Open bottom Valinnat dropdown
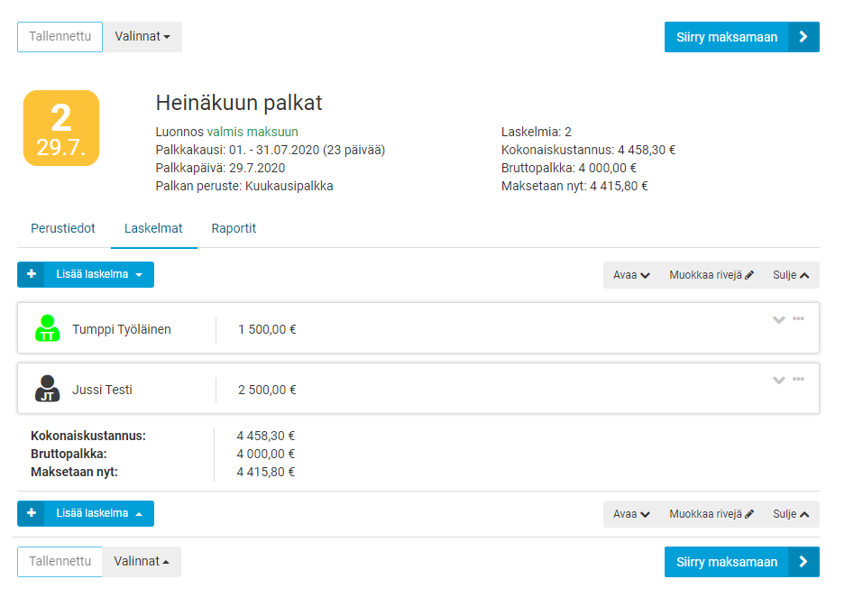 (x=142, y=562)
